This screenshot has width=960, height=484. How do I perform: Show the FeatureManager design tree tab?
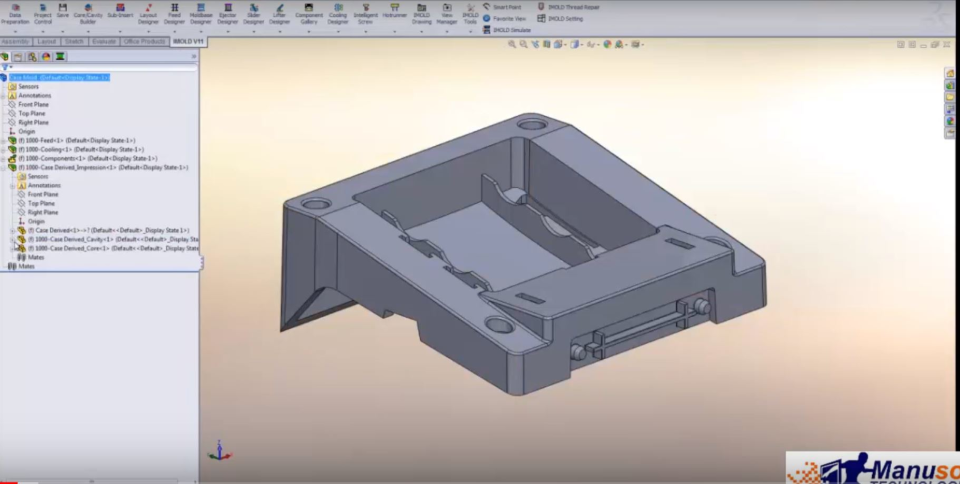[x=4, y=56]
